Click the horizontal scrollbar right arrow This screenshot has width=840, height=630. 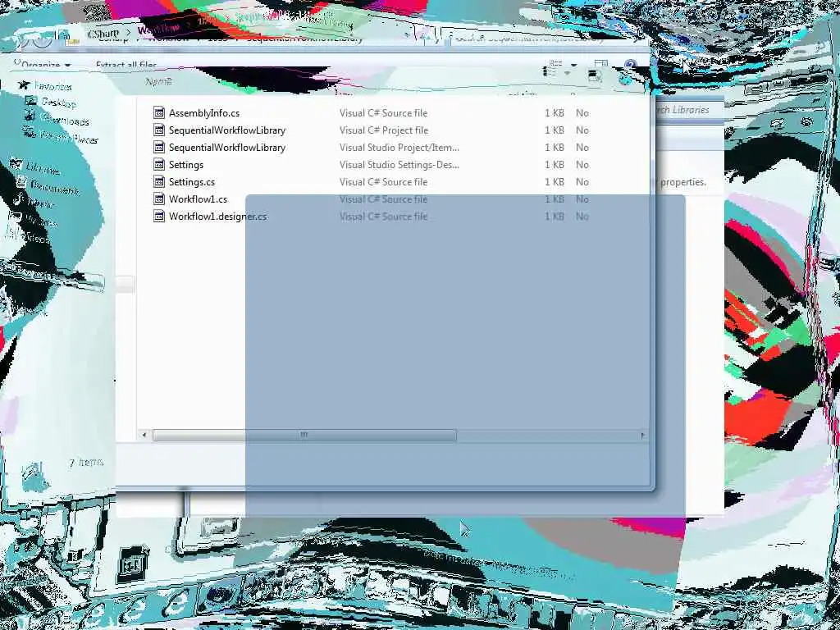[642, 435]
